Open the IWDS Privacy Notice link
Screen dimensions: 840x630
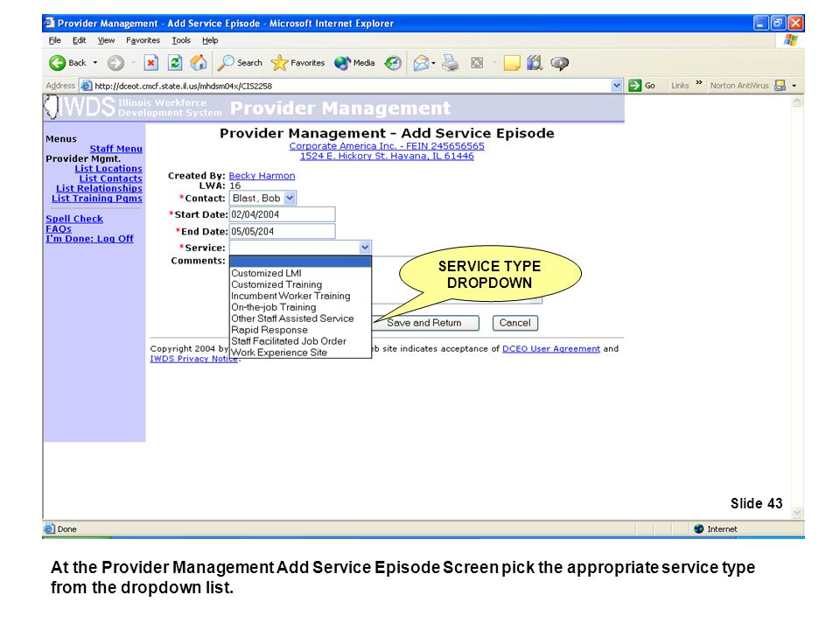coord(194,359)
